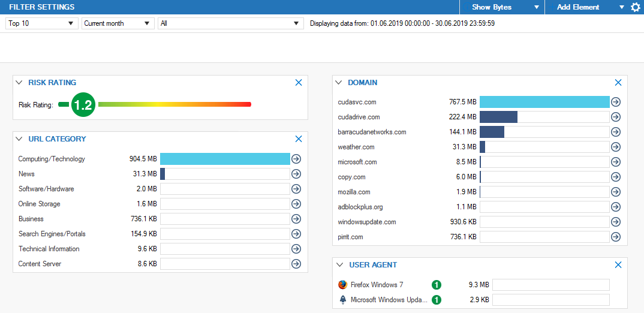This screenshot has width=644, height=313.
Task: Click the 904.5 MB value
Action: (x=143, y=159)
